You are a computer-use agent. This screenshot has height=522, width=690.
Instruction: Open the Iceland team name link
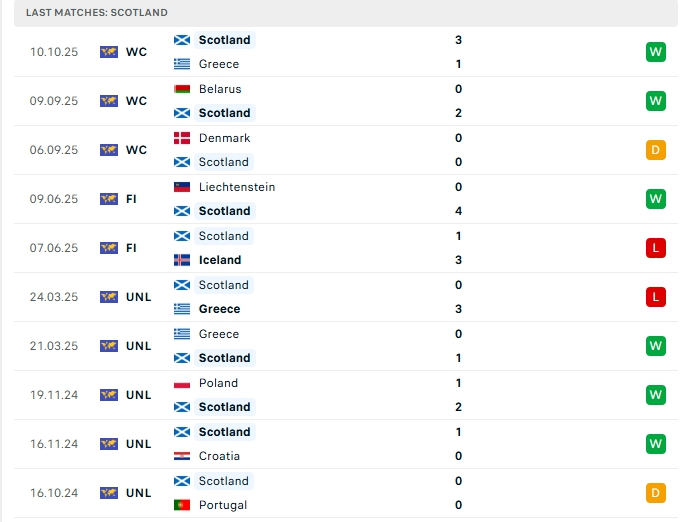tap(220, 260)
